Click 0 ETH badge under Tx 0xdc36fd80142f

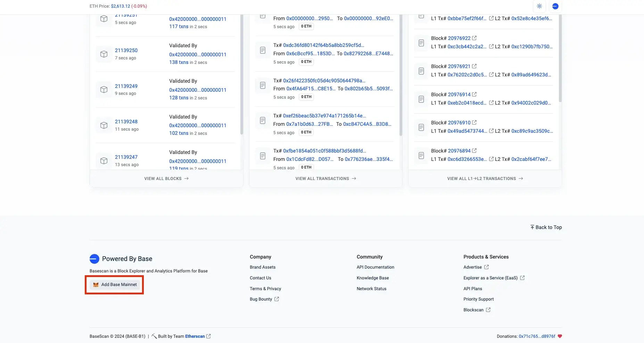pyautogui.click(x=306, y=62)
